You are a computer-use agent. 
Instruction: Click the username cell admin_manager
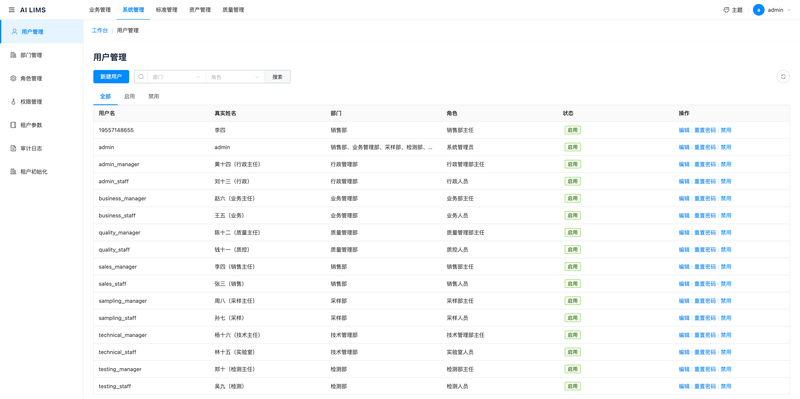[x=119, y=164]
